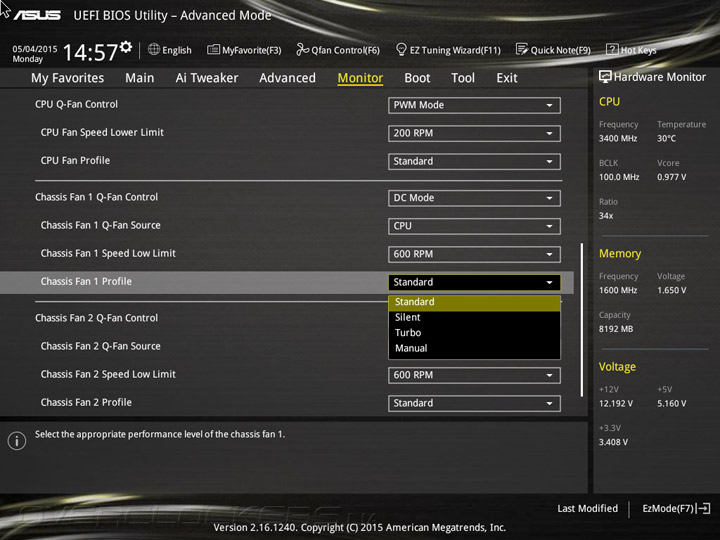Click the settings gear next to the clock

tap(126, 47)
